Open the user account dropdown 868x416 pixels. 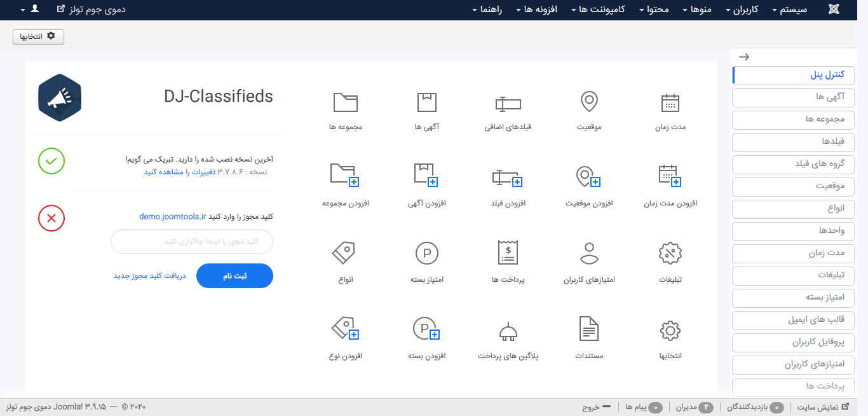[29, 10]
